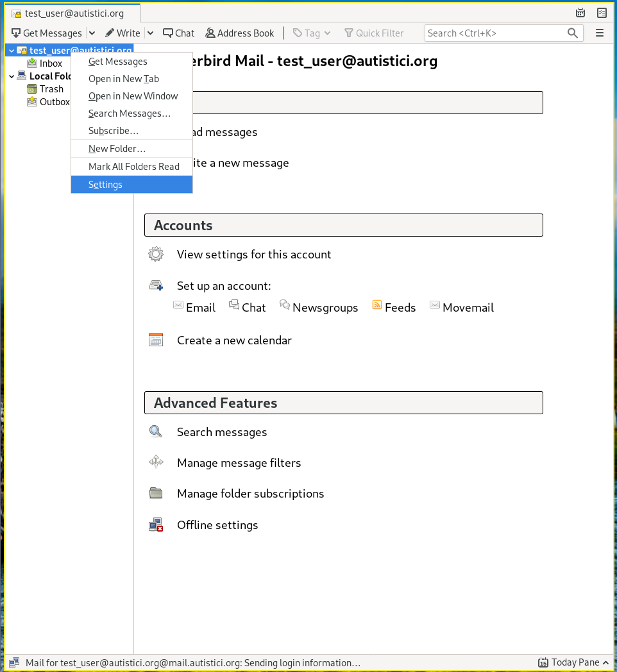Open Search messages link

pos(222,432)
